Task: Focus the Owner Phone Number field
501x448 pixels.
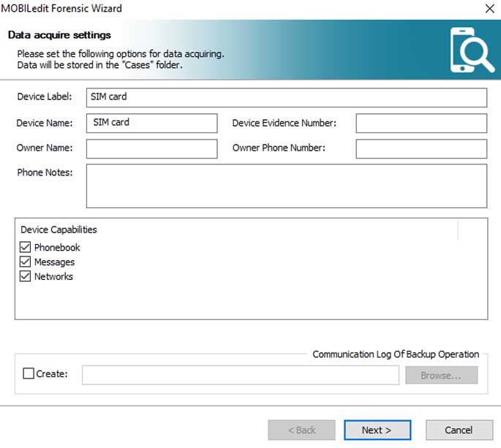Action: 421,148
